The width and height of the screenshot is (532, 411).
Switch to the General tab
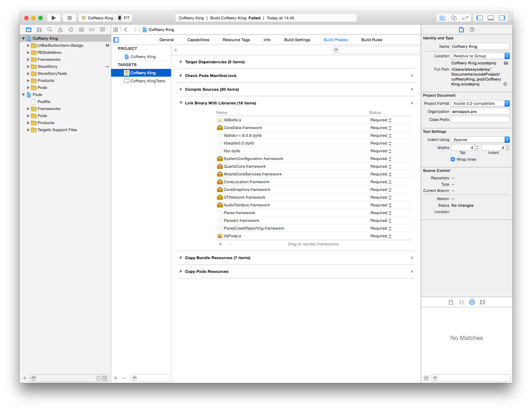(166, 40)
